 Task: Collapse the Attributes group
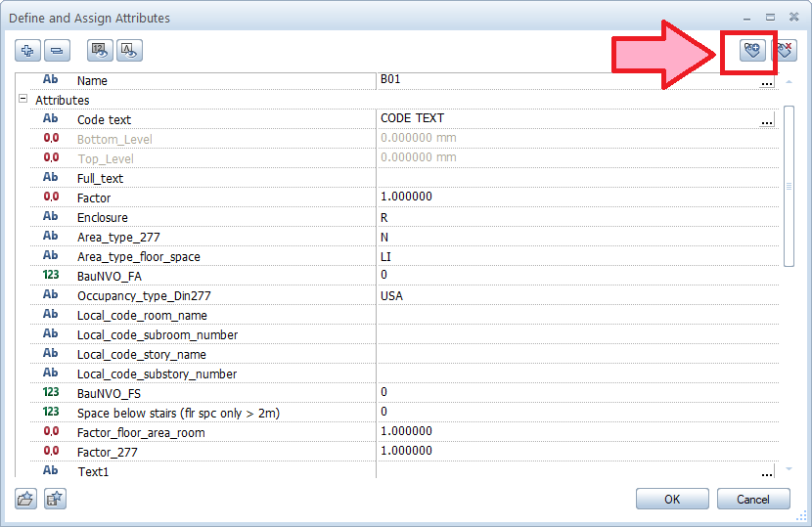[23, 100]
